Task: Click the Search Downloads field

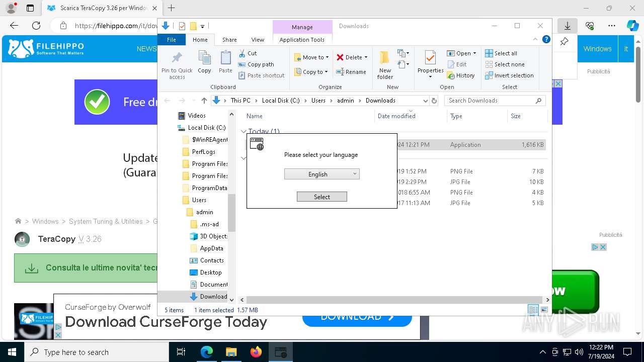Action: tap(496, 101)
